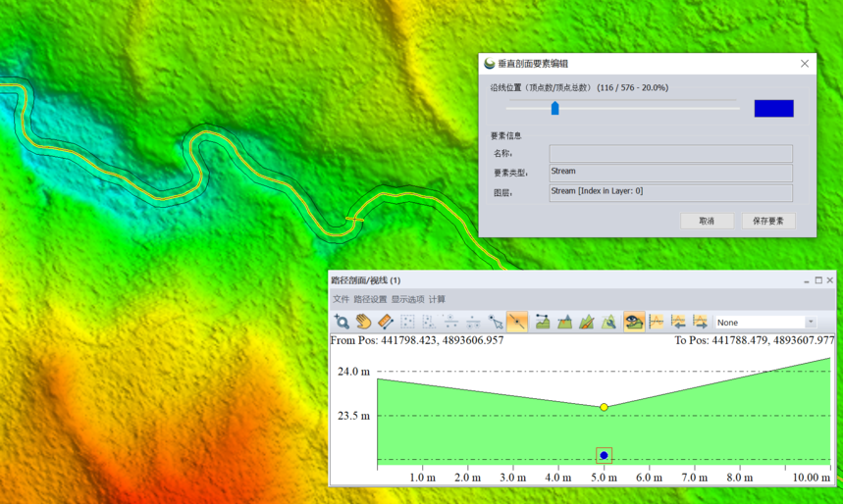
Task: Click the mountain with pencil edit icon
Action: 587,322
